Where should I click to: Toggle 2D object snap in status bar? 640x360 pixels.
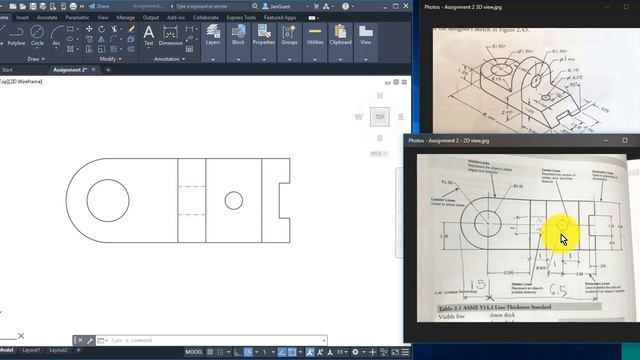292,352
